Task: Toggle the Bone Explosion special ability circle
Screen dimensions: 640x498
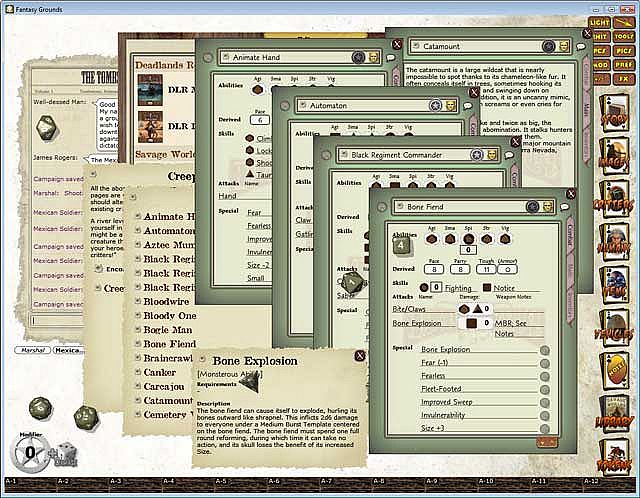Action: (544, 350)
